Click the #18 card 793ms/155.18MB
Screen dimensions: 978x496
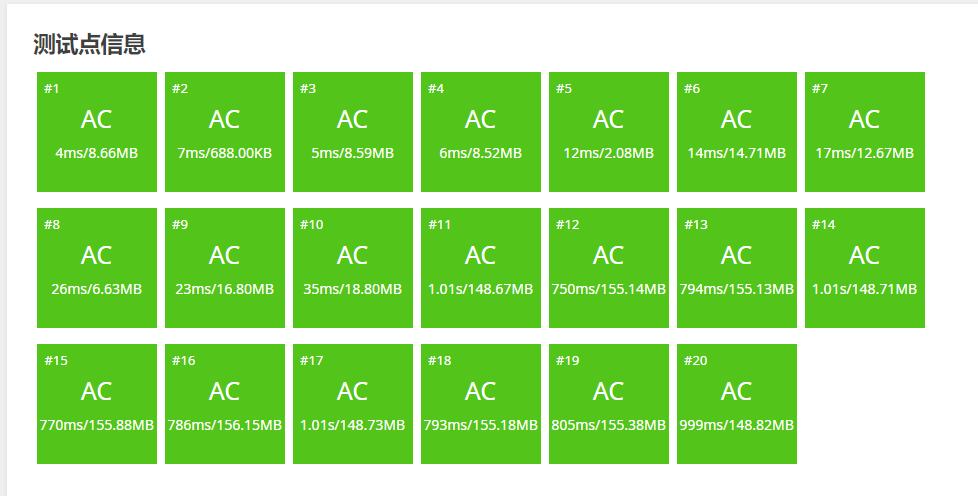tap(481, 404)
